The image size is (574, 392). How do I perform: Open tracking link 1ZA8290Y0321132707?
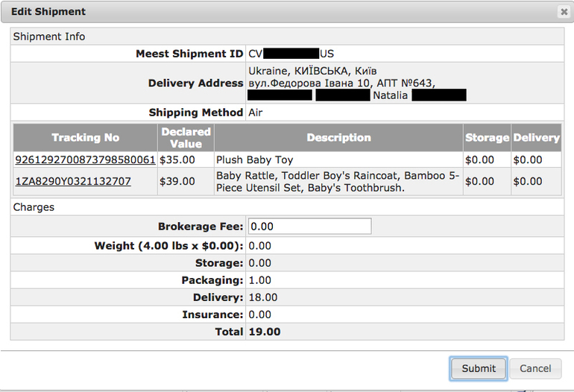click(73, 181)
